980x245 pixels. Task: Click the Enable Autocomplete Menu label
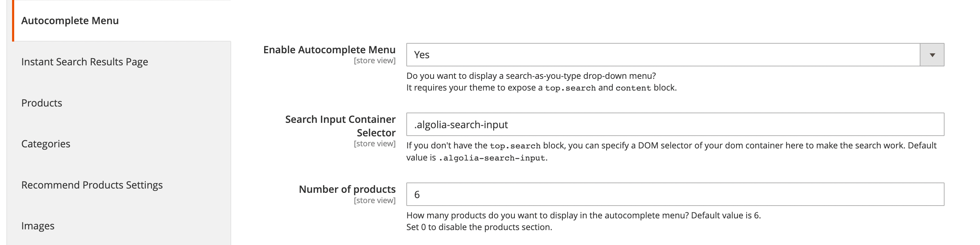329,50
